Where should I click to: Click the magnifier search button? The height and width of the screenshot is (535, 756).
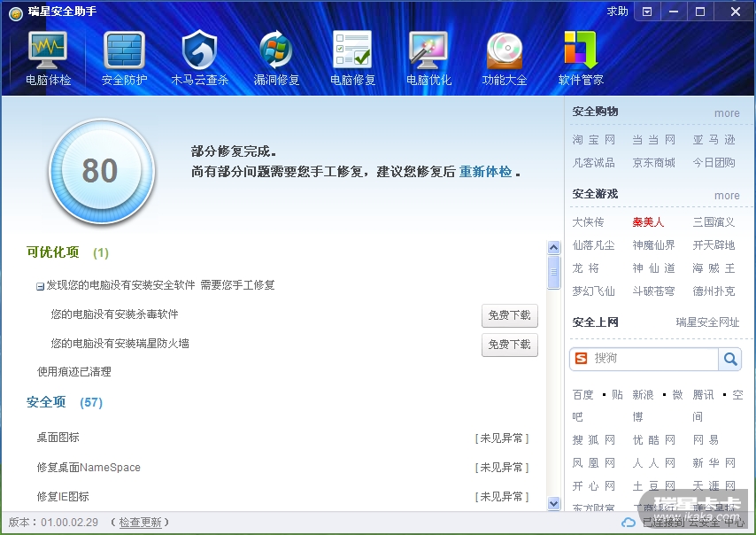click(730, 359)
